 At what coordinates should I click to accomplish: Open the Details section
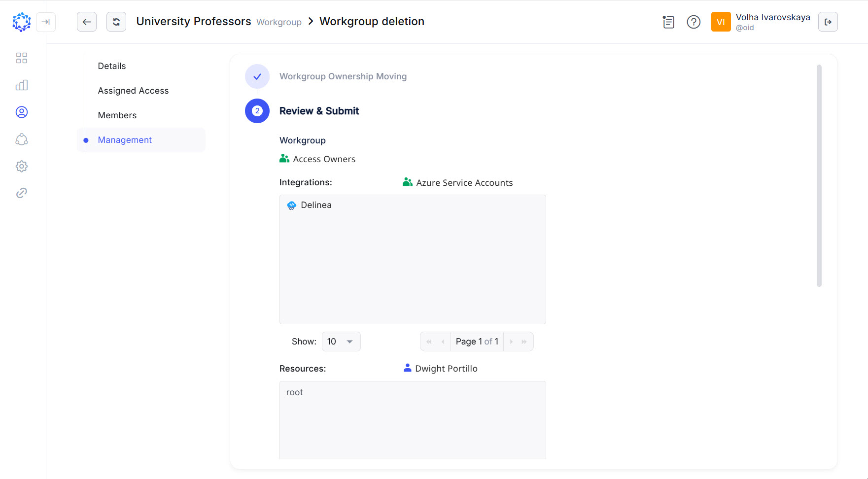coord(112,66)
